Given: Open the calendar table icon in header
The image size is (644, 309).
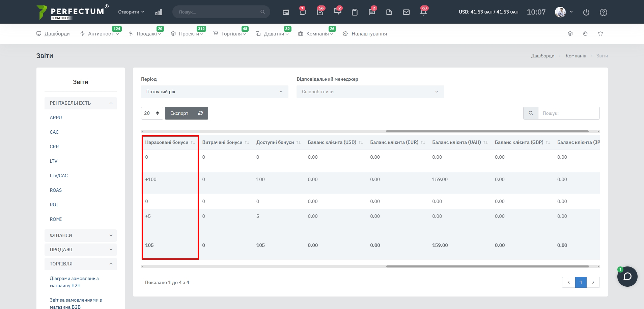Looking at the screenshot, I should coord(286,12).
